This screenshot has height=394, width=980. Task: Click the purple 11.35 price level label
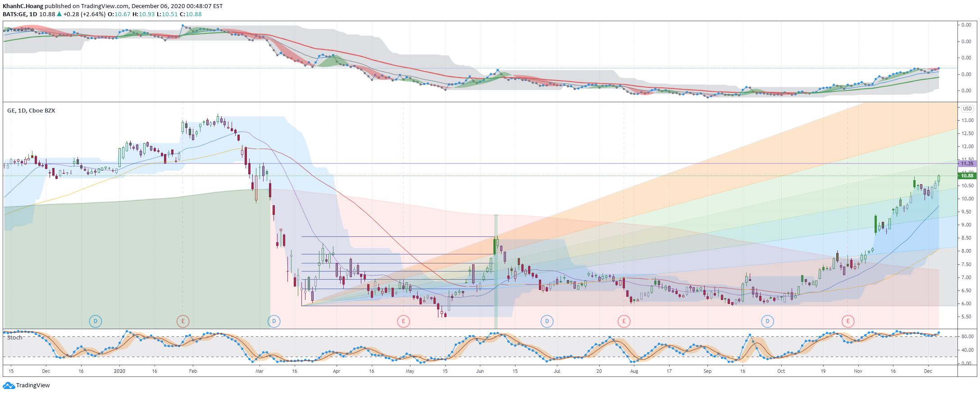point(967,163)
